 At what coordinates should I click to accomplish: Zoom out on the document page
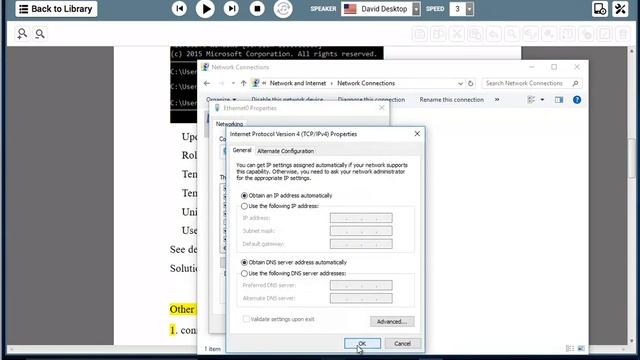[40, 33]
